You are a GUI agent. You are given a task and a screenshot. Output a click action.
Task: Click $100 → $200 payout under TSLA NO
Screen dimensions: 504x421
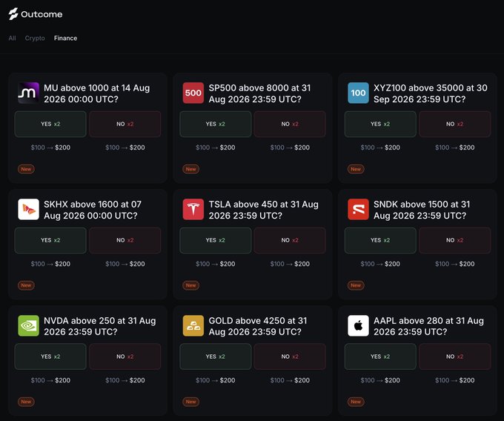(290, 264)
